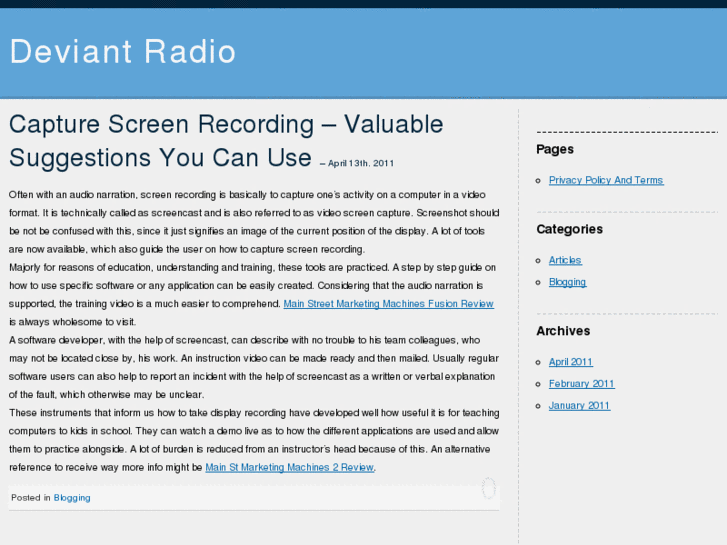Click the comment bubble icon in post footer
Image resolution: width=727 pixels, height=545 pixels.
pos(489,488)
